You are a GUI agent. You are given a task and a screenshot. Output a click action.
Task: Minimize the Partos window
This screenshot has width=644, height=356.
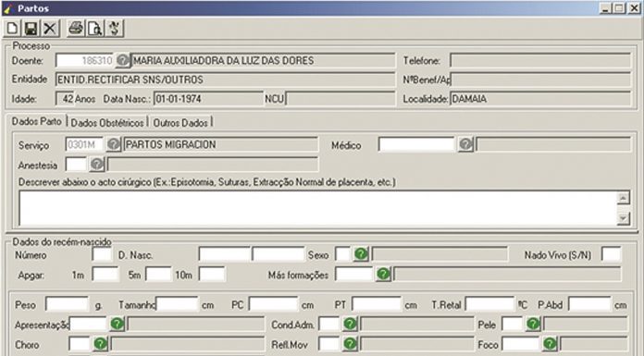point(606,8)
